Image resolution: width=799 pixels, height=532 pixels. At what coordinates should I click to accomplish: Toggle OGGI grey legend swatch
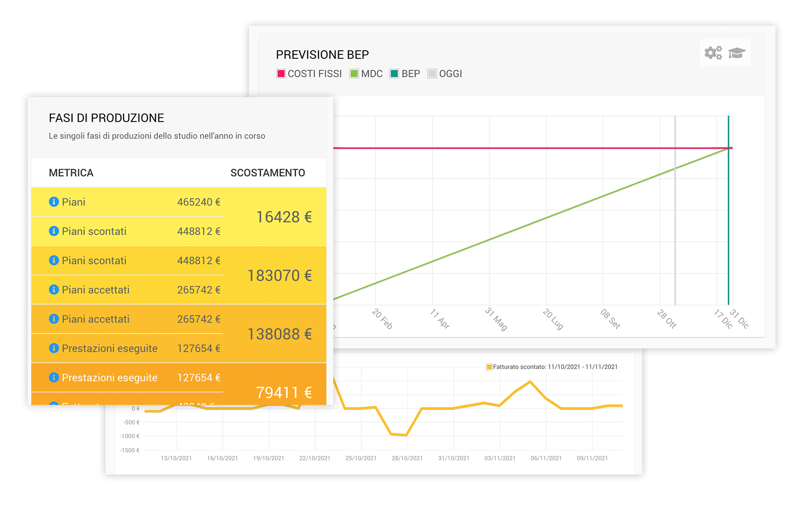pos(432,74)
